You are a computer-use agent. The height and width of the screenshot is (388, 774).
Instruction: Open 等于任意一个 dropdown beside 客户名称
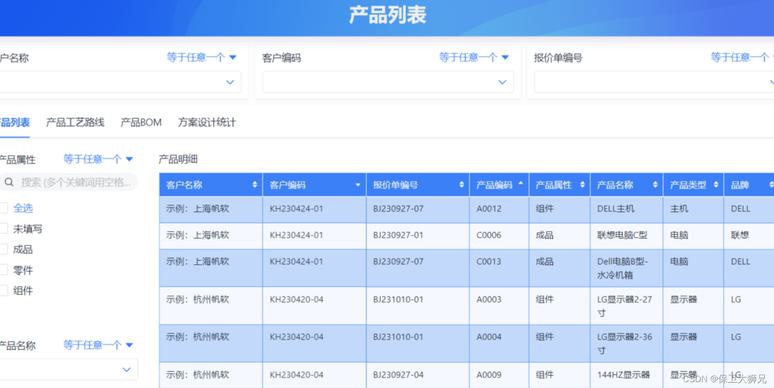coord(201,57)
